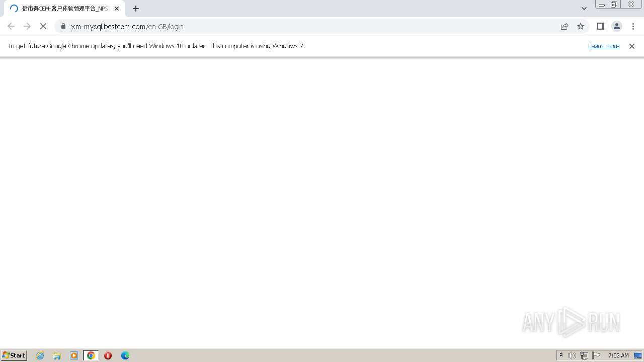The width and height of the screenshot is (644, 362).
Task: Close the bestcem login tab
Action: point(117,9)
